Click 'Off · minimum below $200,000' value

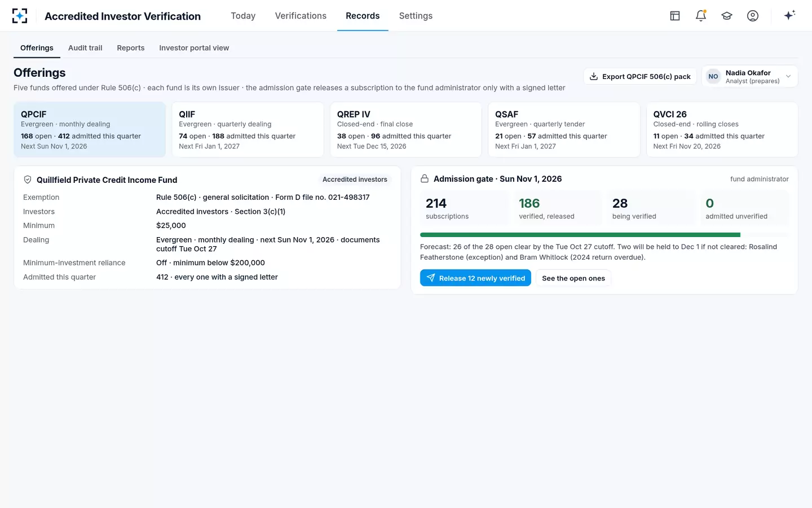point(210,263)
